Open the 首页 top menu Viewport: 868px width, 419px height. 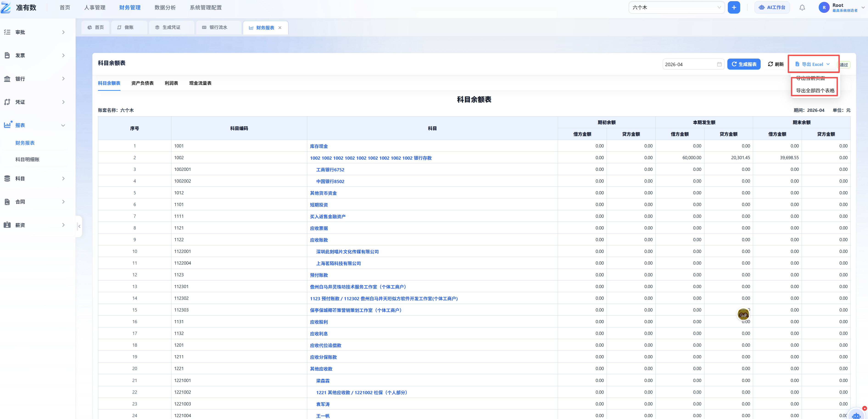click(x=65, y=7)
